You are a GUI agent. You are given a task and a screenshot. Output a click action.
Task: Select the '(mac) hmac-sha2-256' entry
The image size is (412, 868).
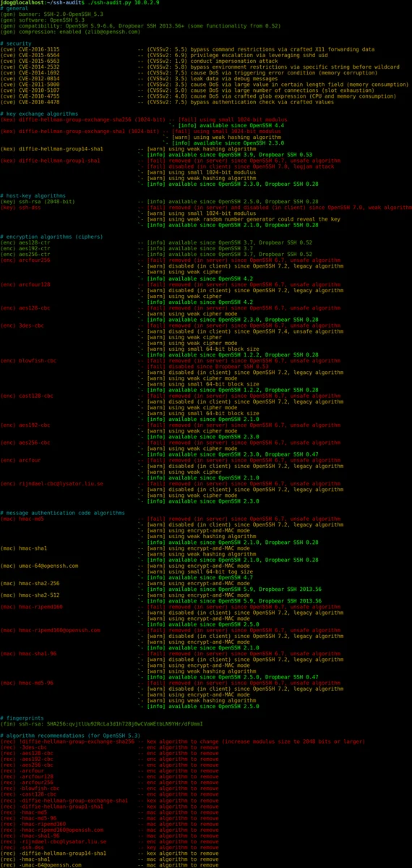30,583
